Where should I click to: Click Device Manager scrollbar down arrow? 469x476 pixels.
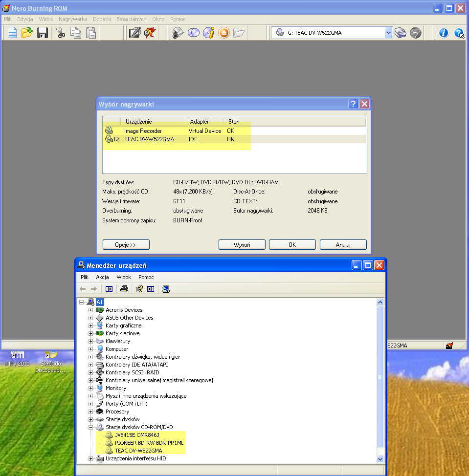pyautogui.click(x=380, y=459)
